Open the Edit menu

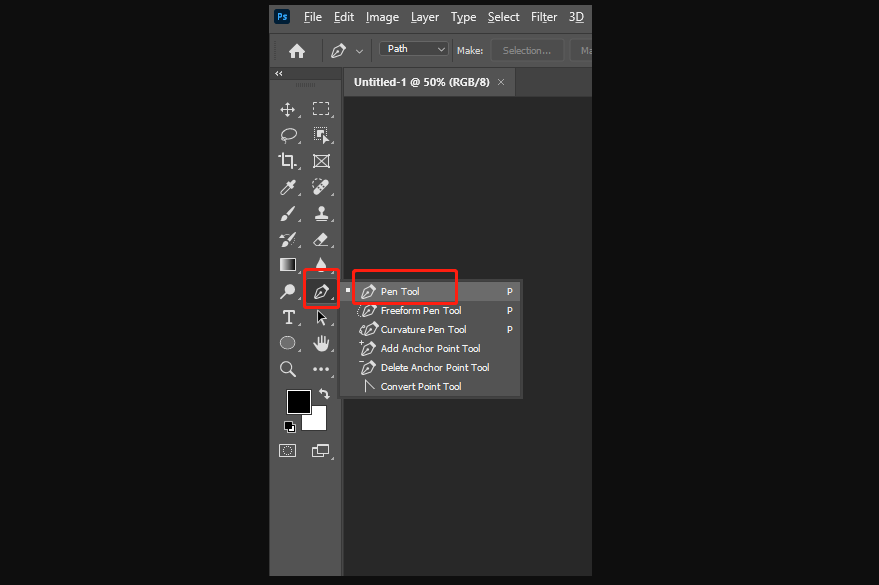click(x=344, y=17)
